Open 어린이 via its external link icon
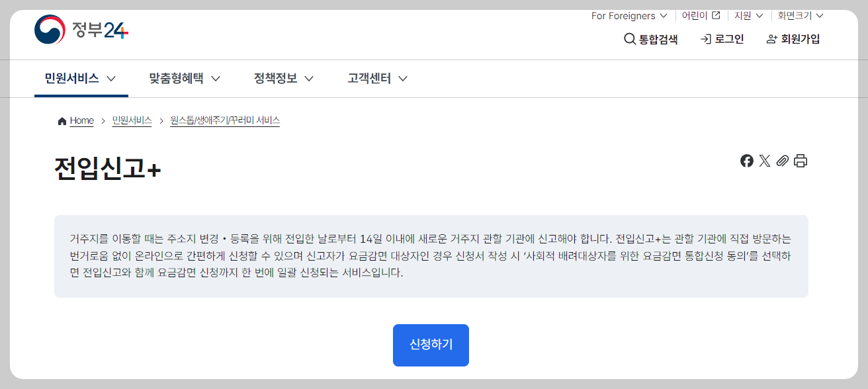This screenshot has width=868, height=389. (715, 15)
